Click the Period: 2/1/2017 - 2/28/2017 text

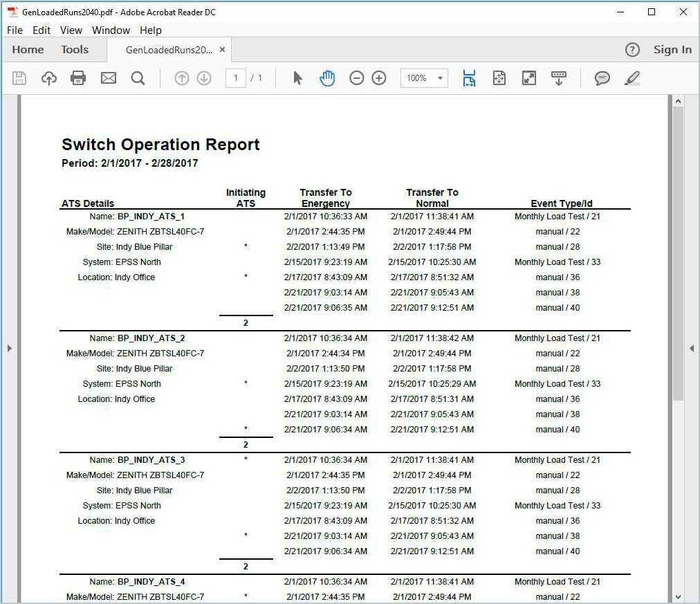pos(130,163)
